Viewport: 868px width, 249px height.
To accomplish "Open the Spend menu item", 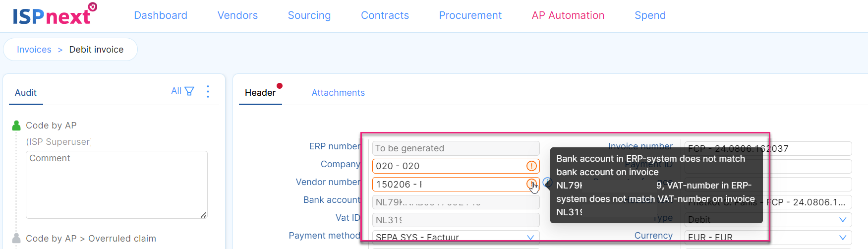I will (650, 15).
